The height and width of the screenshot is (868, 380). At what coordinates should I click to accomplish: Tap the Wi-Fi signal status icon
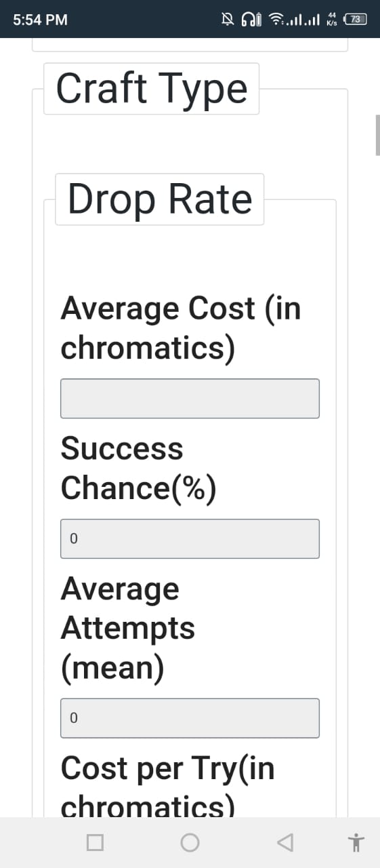[275, 20]
